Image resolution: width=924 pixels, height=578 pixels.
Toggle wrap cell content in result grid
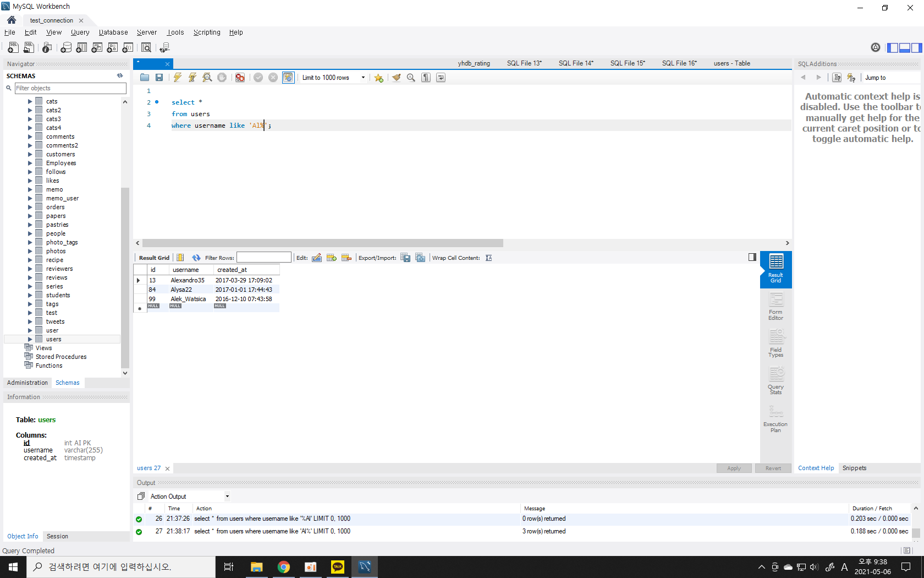click(488, 258)
